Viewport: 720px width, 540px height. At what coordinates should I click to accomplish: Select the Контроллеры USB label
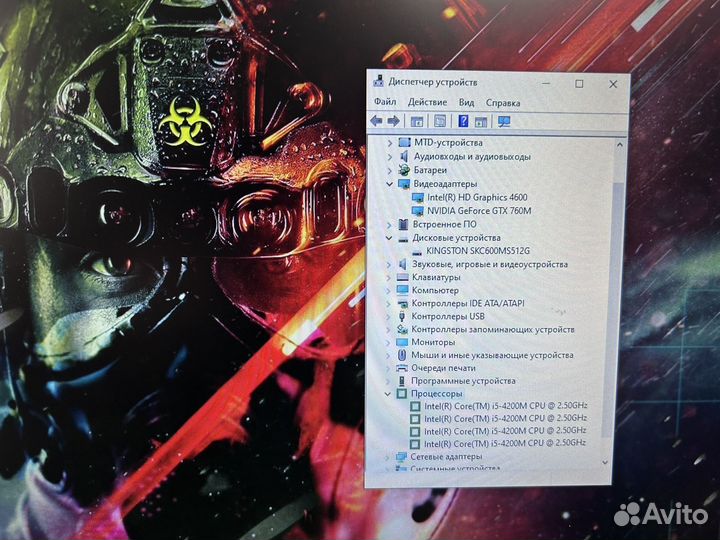448,316
